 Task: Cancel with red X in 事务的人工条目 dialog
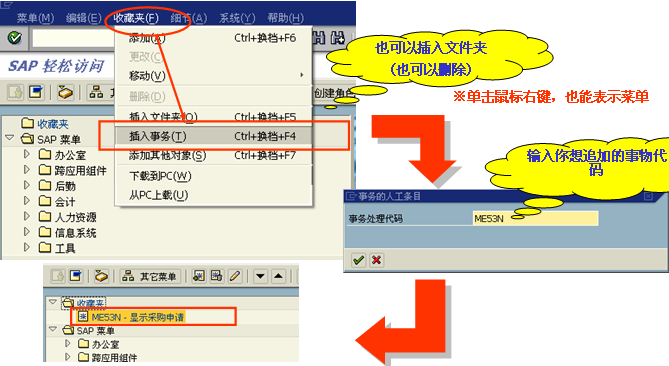[x=376, y=260]
